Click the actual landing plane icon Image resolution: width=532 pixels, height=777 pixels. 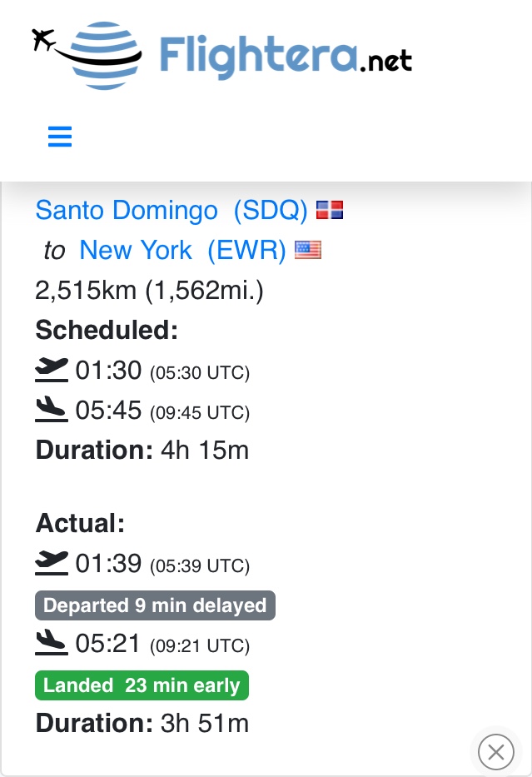coord(52,644)
